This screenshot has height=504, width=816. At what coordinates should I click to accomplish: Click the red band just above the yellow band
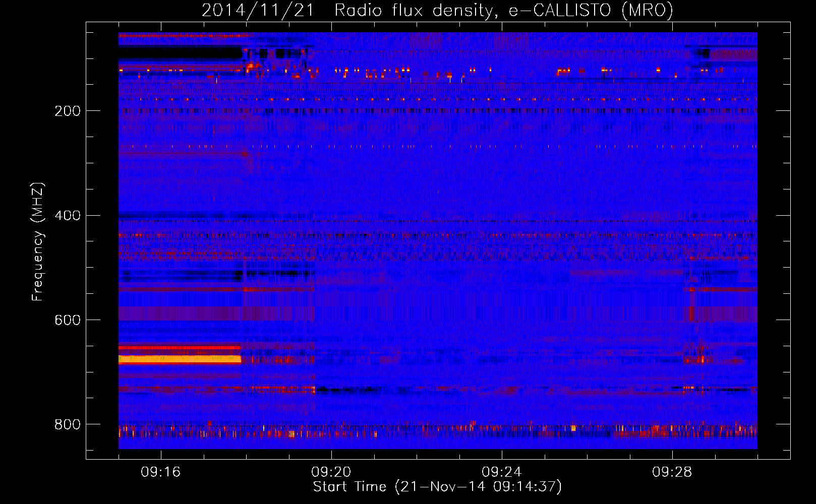(x=180, y=348)
